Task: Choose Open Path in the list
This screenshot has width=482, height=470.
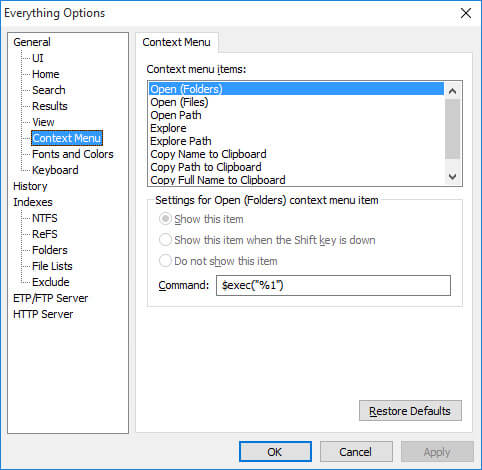Action: tap(296, 115)
